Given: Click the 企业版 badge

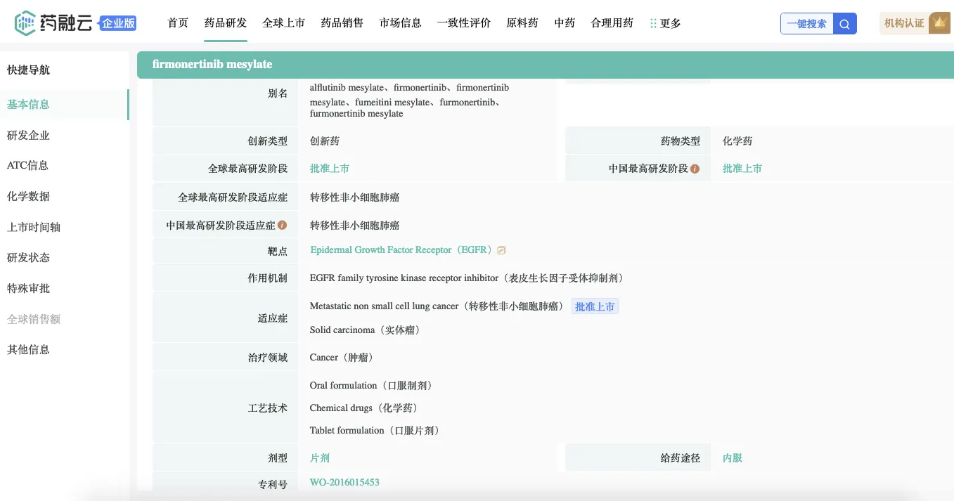Looking at the screenshot, I should [119, 23].
